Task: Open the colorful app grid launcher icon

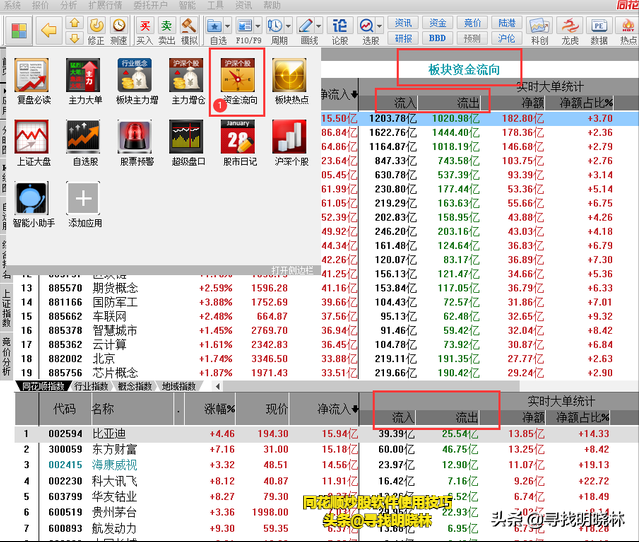Action: (x=19, y=30)
